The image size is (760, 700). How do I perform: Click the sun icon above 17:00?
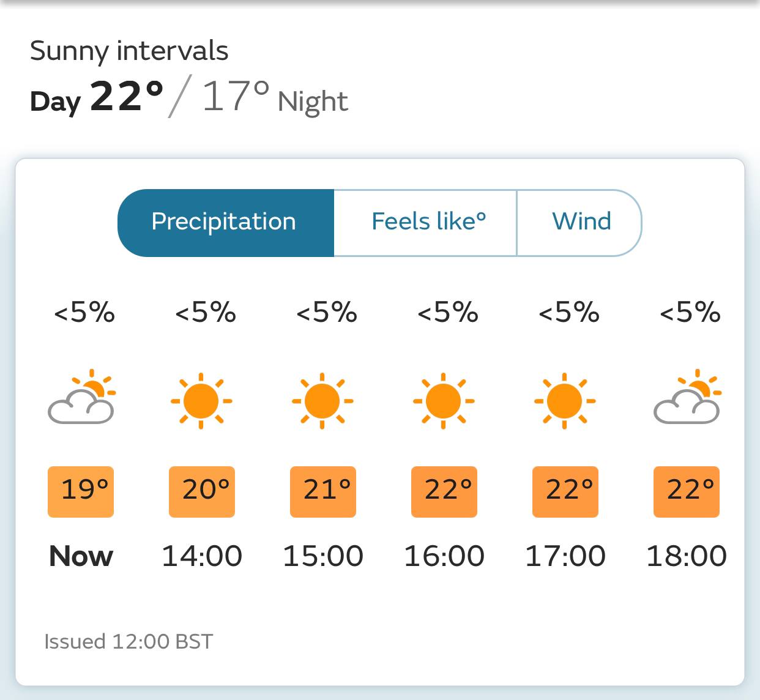click(x=565, y=401)
